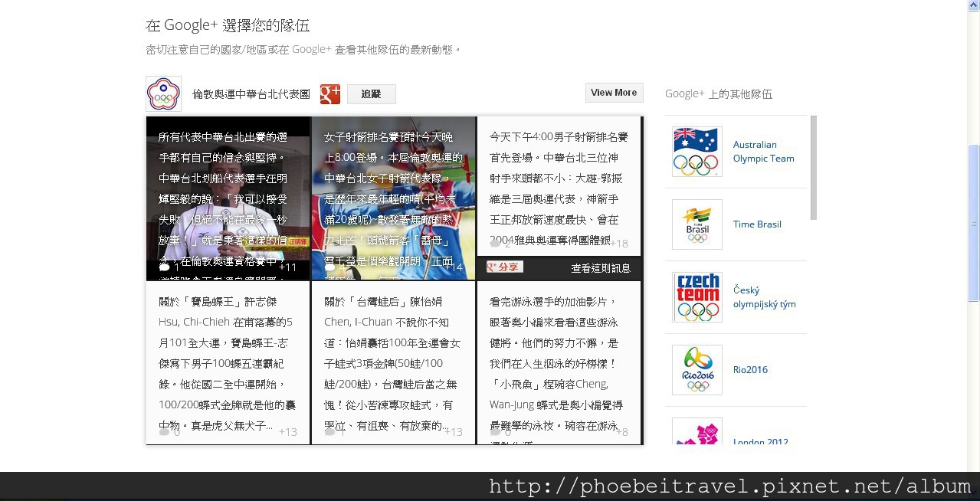Click the +11 count on the rowing post
The height and width of the screenshot is (501, 980).
coord(287,267)
